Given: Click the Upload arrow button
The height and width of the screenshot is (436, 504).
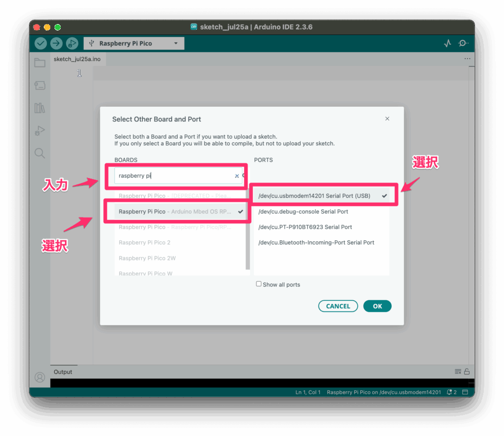Looking at the screenshot, I should [56, 43].
